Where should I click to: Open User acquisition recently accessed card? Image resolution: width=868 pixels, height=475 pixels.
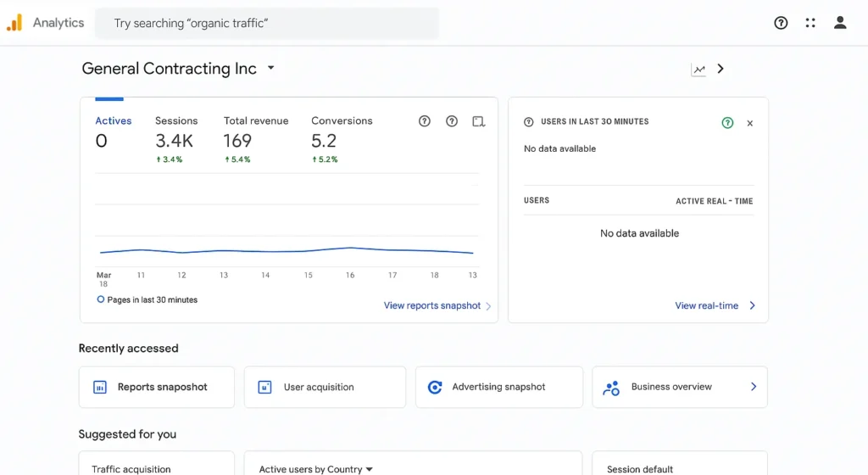click(x=325, y=387)
